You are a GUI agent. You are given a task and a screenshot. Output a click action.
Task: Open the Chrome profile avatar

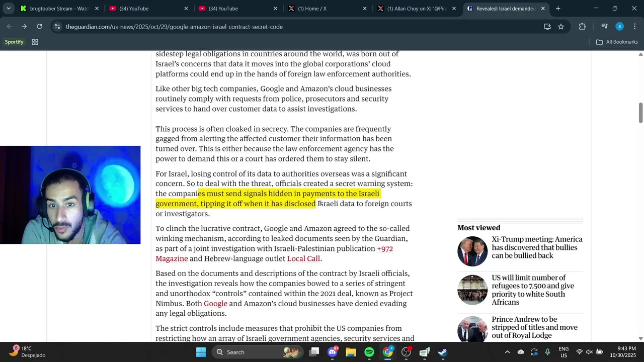coord(620,27)
